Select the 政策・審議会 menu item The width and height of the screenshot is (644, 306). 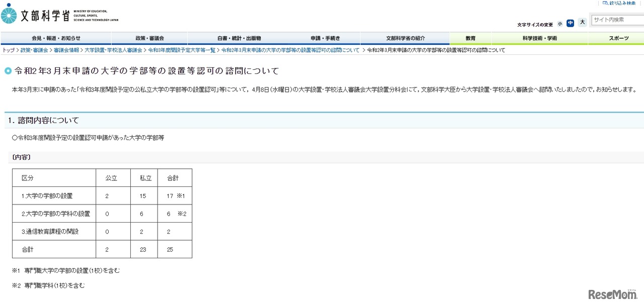(149, 38)
